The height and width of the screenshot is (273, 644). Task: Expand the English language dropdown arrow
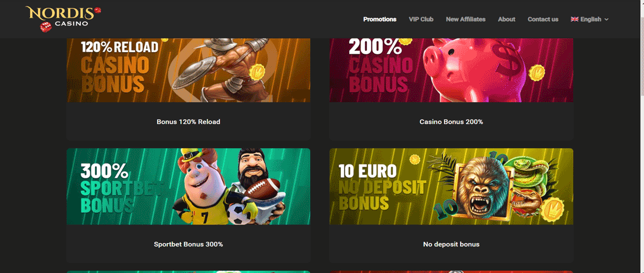click(x=607, y=19)
